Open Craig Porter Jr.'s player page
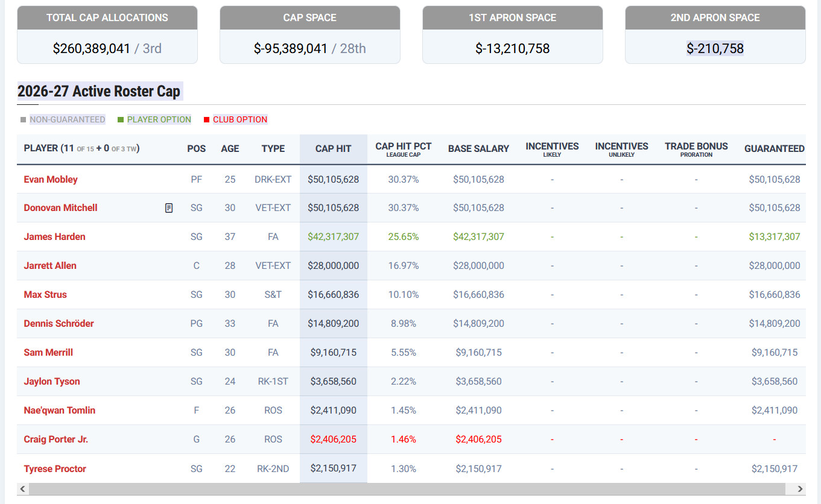Viewport: 821px width, 504px height. pyautogui.click(x=55, y=439)
